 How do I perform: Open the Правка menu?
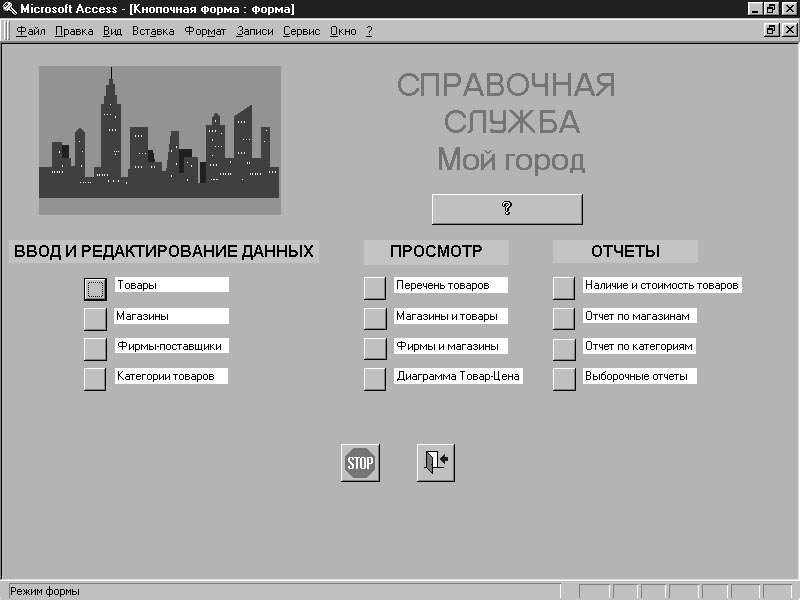[x=74, y=31]
